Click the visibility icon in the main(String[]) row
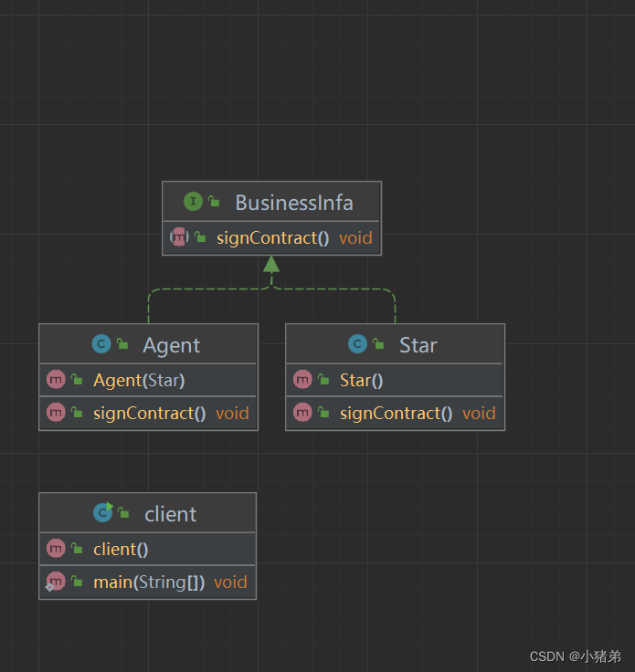 coord(77,582)
